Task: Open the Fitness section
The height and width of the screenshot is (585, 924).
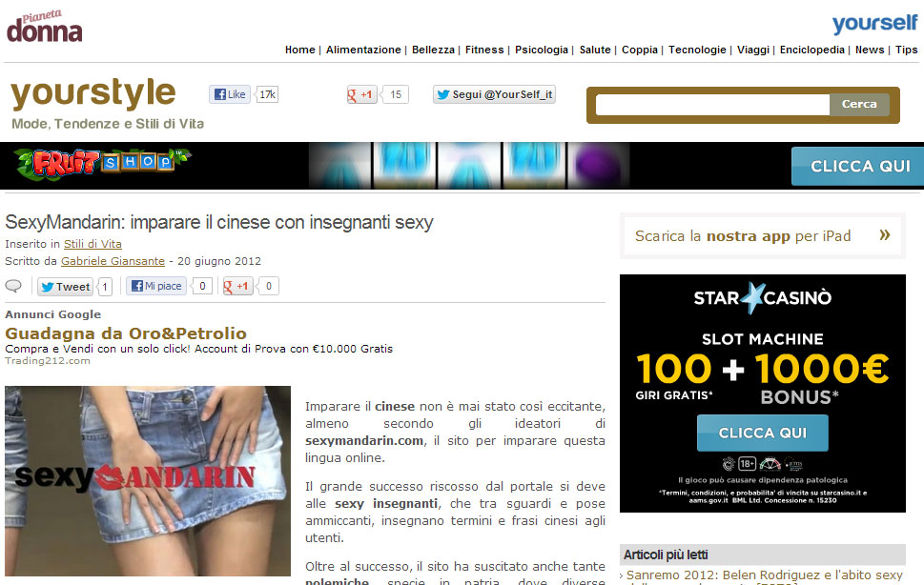Action: coord(484,50)
